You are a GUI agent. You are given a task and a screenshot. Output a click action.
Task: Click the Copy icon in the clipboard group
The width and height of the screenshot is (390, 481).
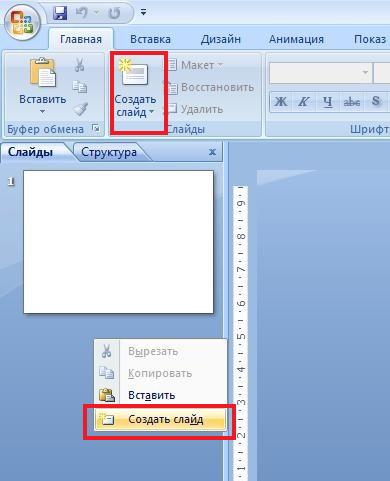80,87
